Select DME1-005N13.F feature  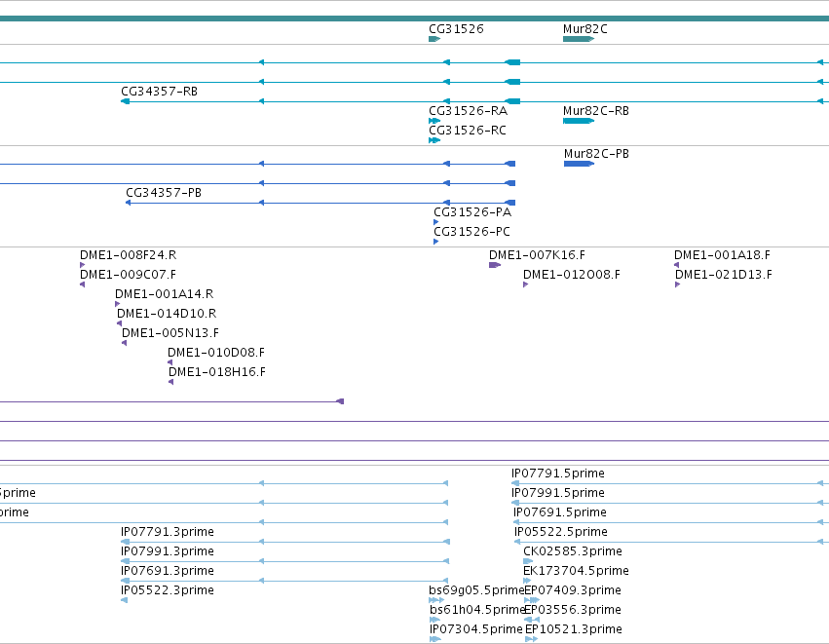pos(170,333)
